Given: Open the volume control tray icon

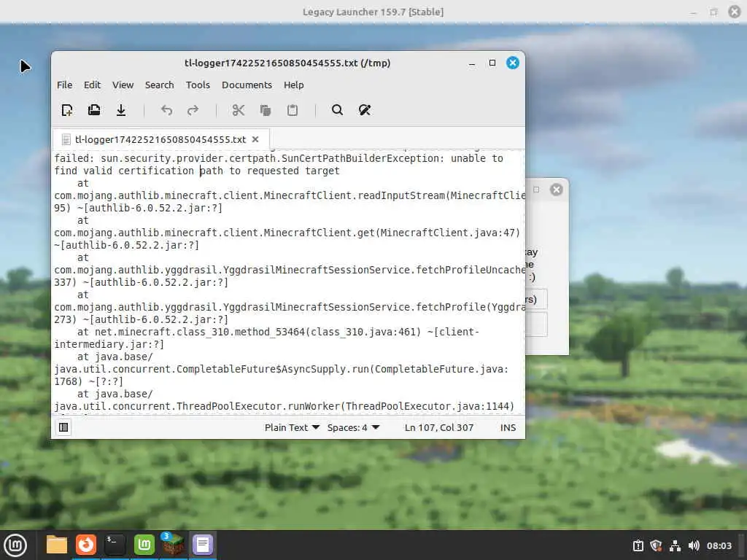Looking at the screenshot, I should click(694, 545).
